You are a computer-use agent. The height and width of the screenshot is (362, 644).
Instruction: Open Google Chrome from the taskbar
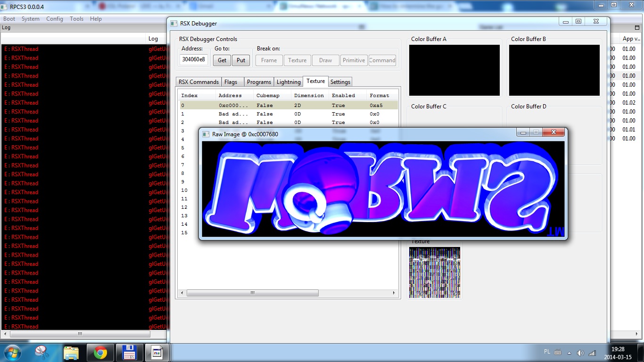[x=100, y=353]
